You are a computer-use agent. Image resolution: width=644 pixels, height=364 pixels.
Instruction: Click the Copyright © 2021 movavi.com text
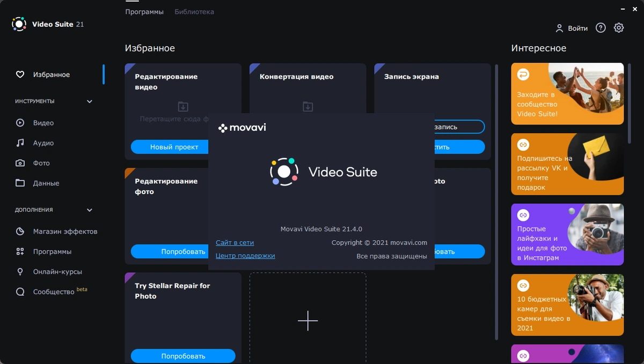(x=379, y=243)
